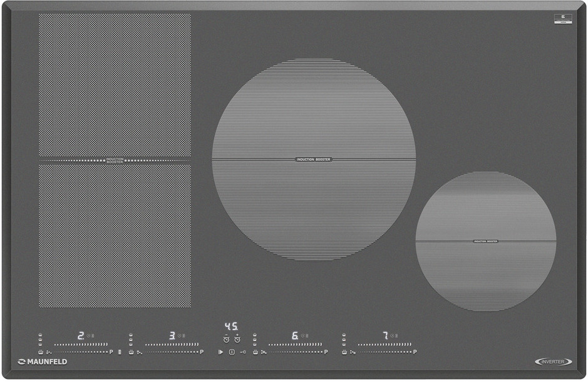
Task: Tap large pot icon below the 6 zone column
Action: pyautogui.click(x=255, y=352)
